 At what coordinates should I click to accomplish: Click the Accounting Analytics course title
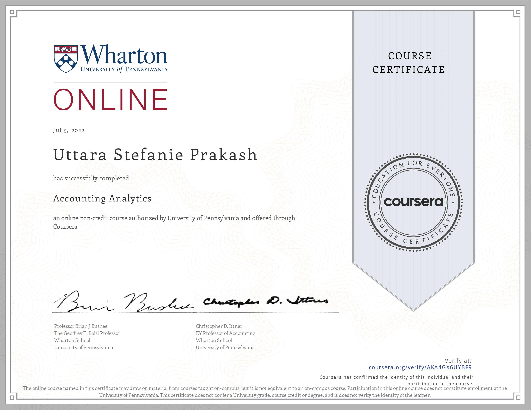pos(102,199)
